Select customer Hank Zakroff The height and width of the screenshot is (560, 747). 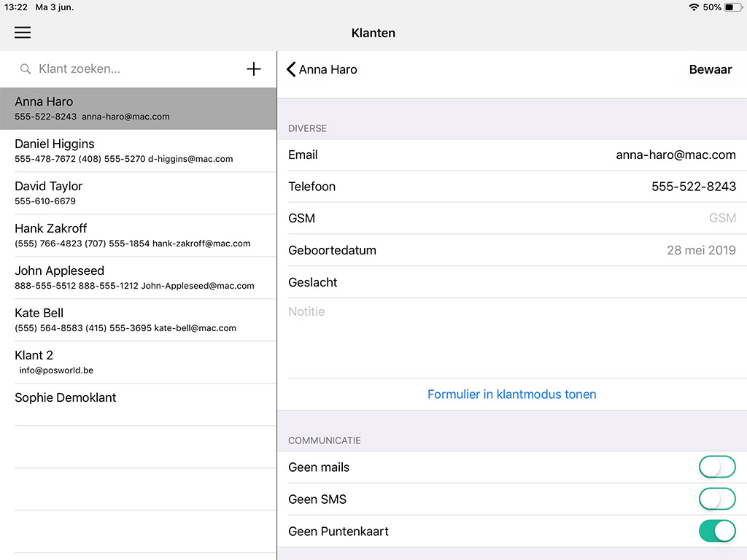(x=138, y=236)
